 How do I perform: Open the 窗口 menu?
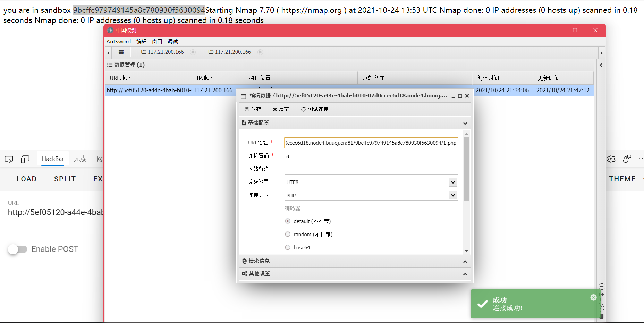click(157, 42)
